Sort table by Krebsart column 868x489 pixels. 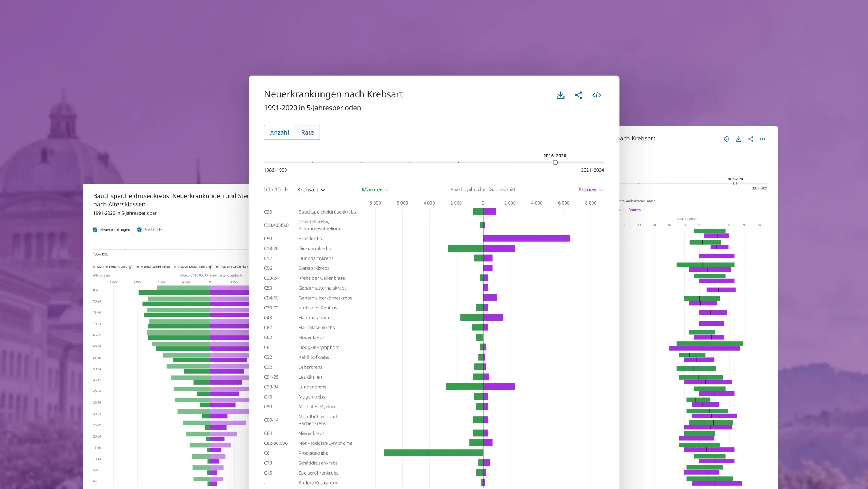click(311, 190)
